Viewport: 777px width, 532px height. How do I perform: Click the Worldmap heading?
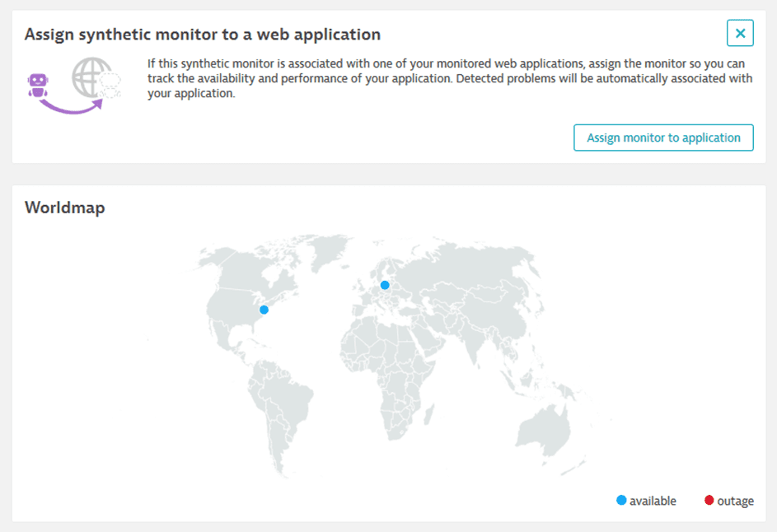[x=65, y=208]
